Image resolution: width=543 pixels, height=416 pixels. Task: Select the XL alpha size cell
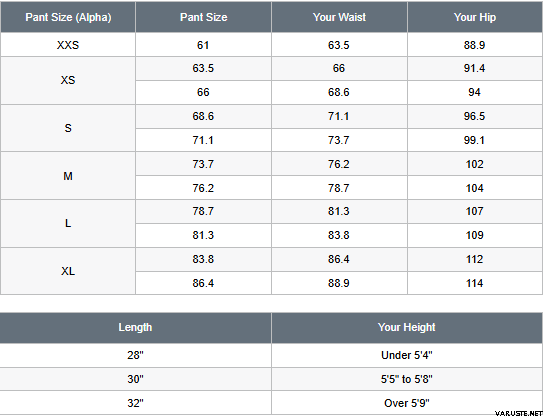pyautogui.click(x=68, y=271)
